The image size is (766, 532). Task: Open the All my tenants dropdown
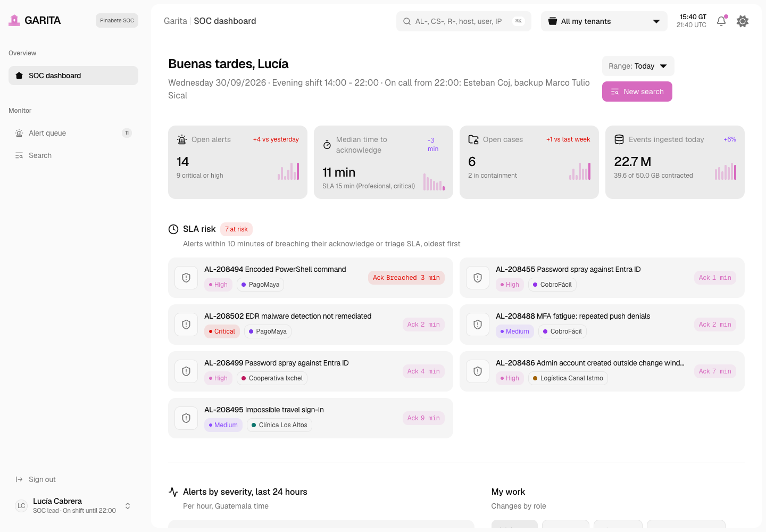(x=604, y=21)
